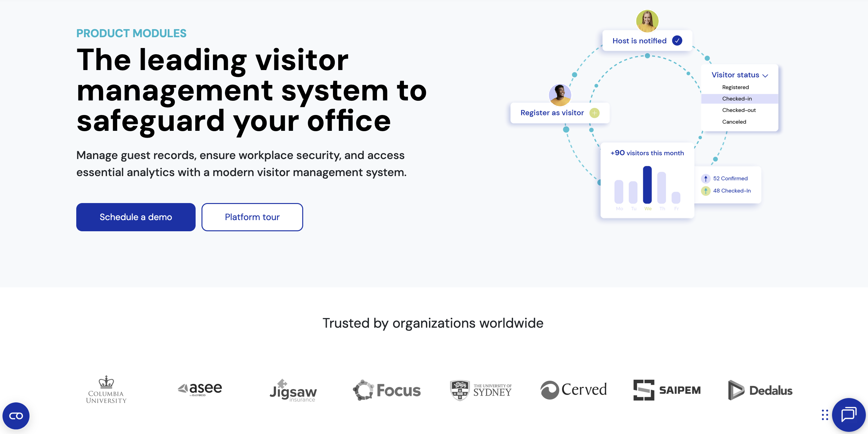Click the Focus company logo
Screen dimensions: 868x434
[386, 390]
